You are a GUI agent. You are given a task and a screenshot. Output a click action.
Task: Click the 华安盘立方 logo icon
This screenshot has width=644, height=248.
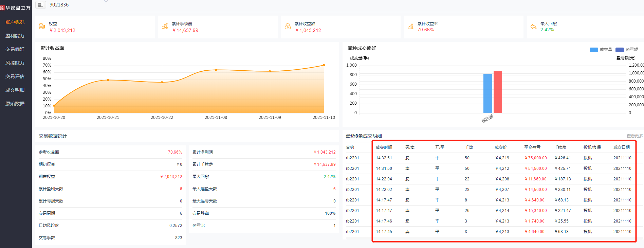[x=2, y=7]
